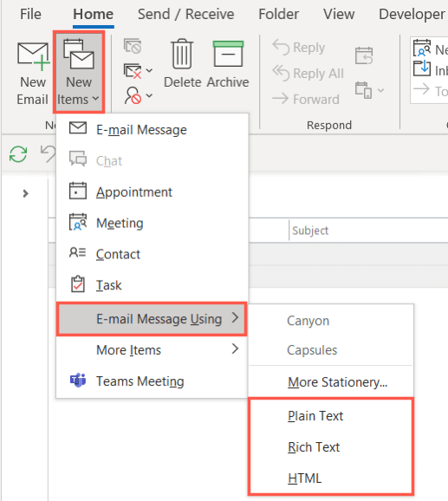Select Appointment in the New Items menu
Viewport: 448px width, 501px height.
coord(152,192)
